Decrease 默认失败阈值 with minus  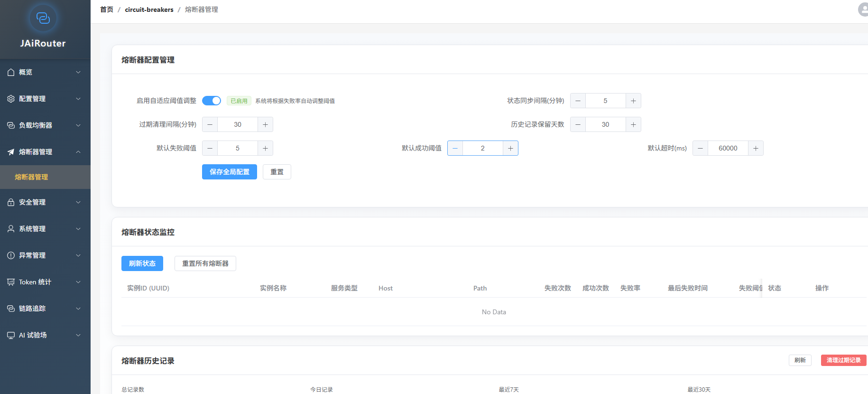(x=210, y=148)
